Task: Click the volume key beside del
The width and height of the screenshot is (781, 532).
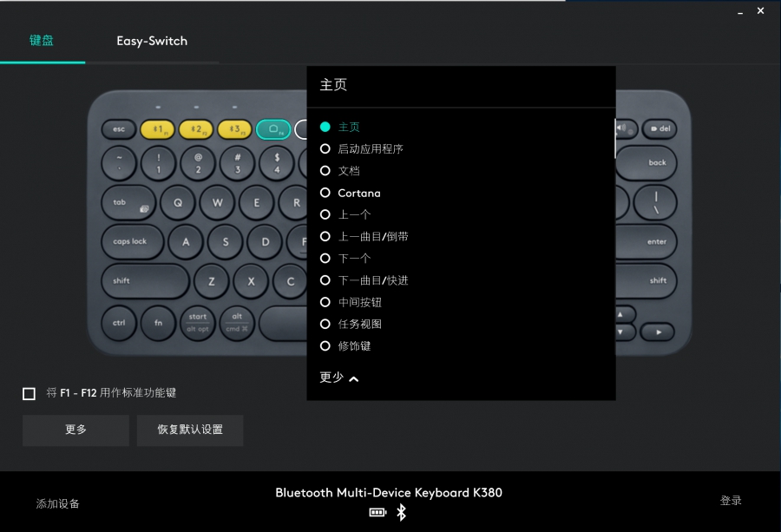Action: point(627,129)
